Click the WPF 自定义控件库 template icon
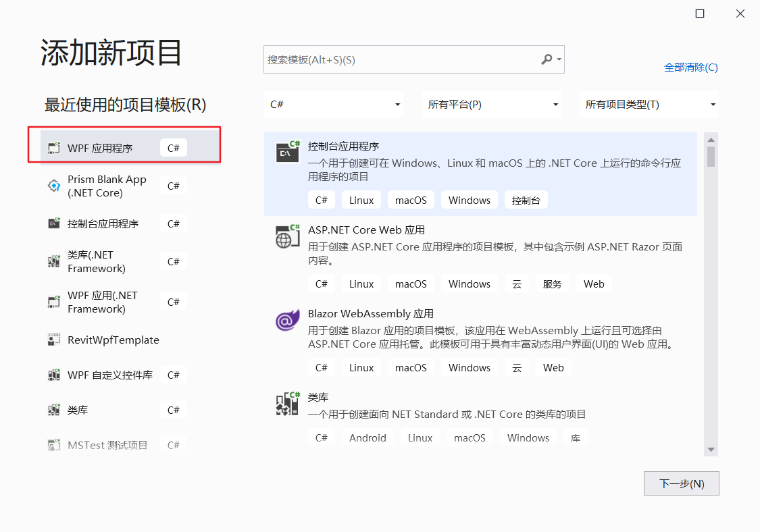 click(x=54, y=375)
